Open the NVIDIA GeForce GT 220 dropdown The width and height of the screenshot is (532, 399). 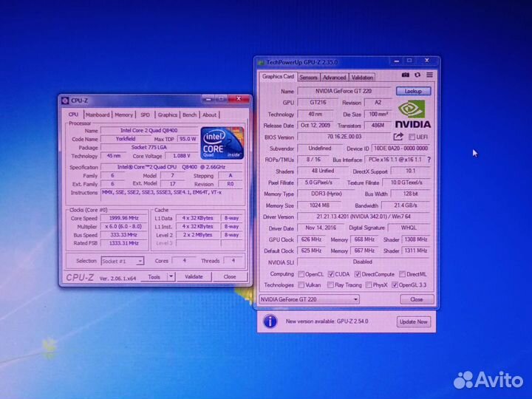click(x=309, y=299)
